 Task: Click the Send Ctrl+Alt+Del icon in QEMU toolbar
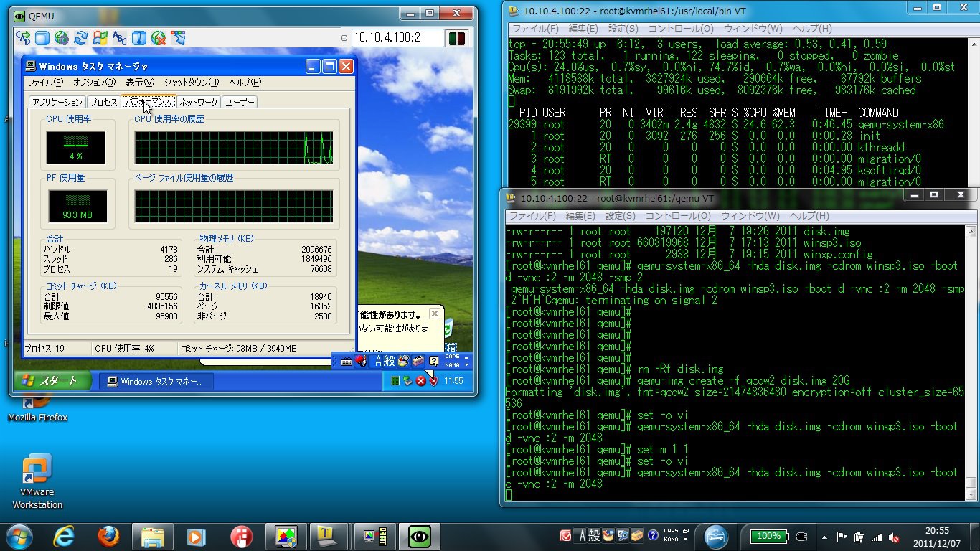pyautogui.click(x=22, y=37)
